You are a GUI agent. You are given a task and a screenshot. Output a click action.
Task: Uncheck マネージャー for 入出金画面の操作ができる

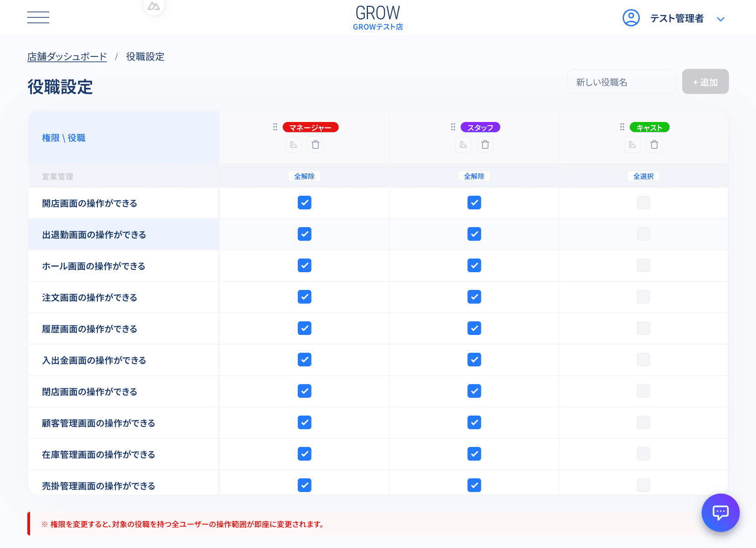pyautogui.click(x=305, y=360)
